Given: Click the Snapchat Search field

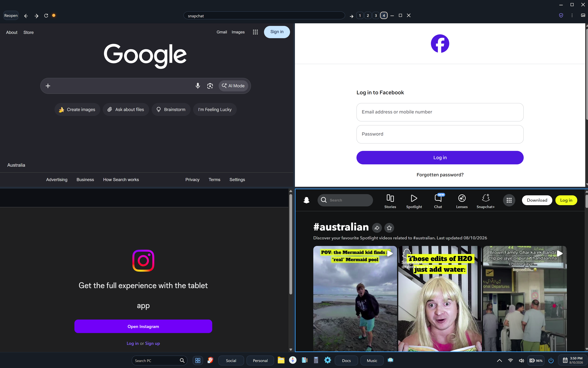Looking at the screenshot, I should pyautogui.click(x=345, y=200).
